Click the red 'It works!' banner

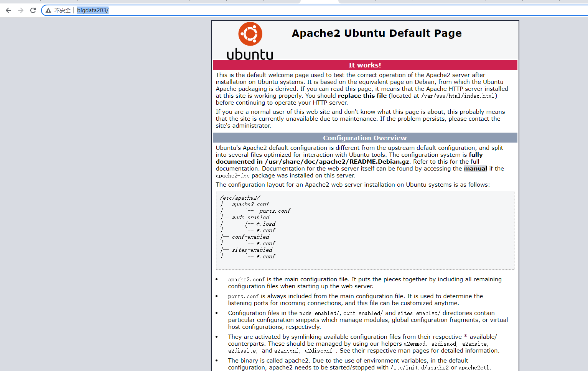(365, 65)
